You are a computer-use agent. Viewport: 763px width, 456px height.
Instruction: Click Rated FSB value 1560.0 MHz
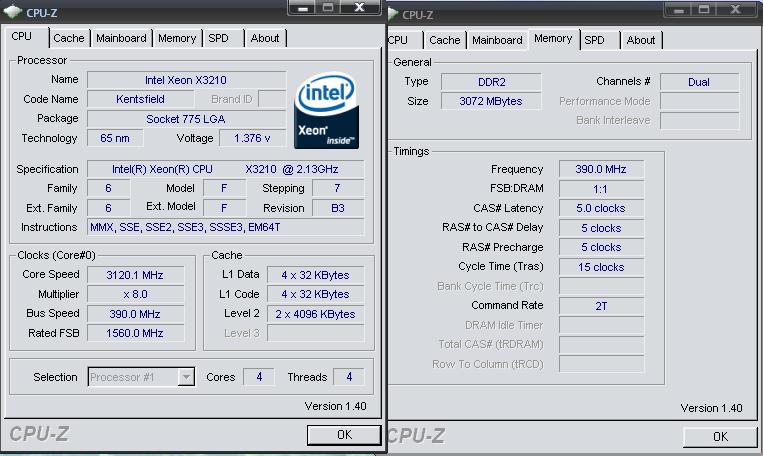(135, 333)
